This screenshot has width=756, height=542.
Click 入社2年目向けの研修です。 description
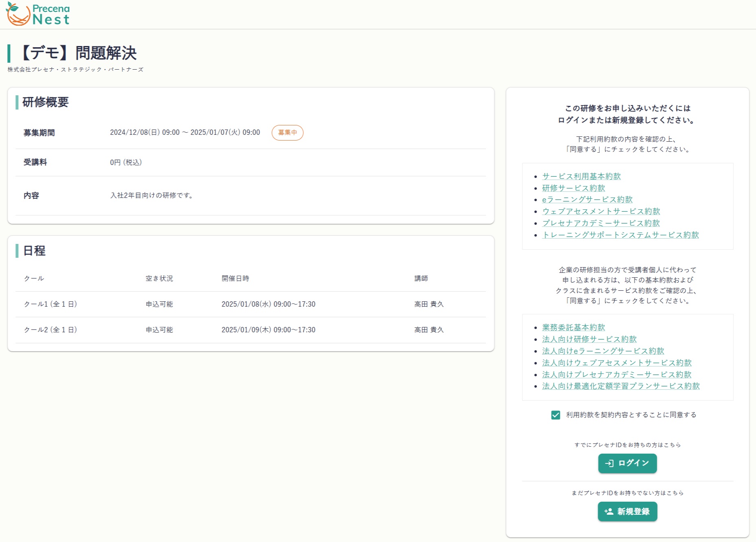[x=152, y=195]
